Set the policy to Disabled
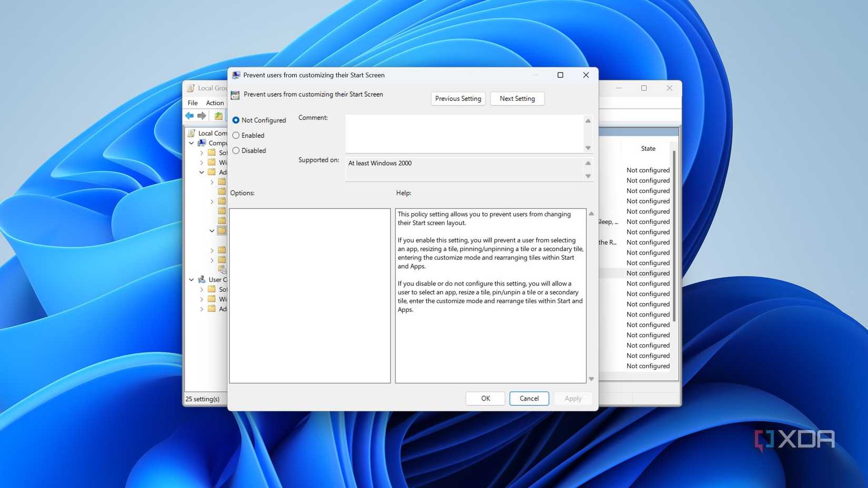This screenshot has height=488, width=868. pyautogui.click(x=236, y=151)
